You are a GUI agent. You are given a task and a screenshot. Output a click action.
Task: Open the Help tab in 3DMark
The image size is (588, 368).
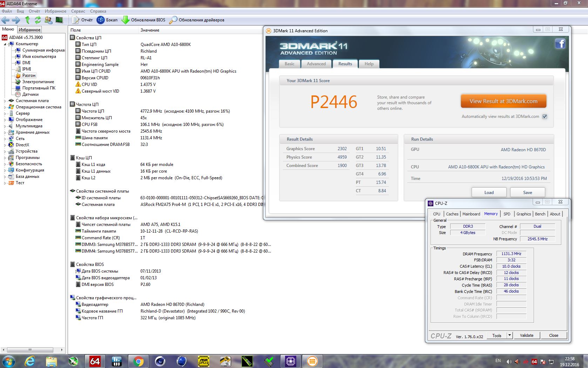point(369,64)
